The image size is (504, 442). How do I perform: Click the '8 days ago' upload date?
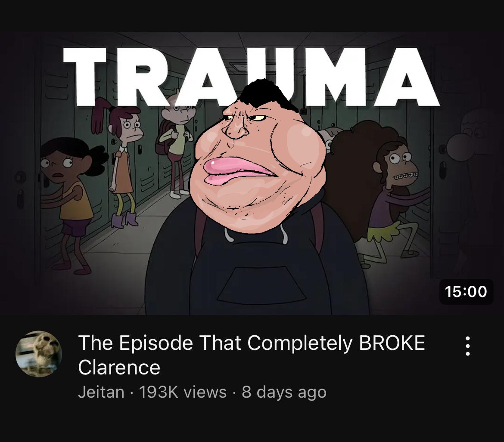point(284,392)
